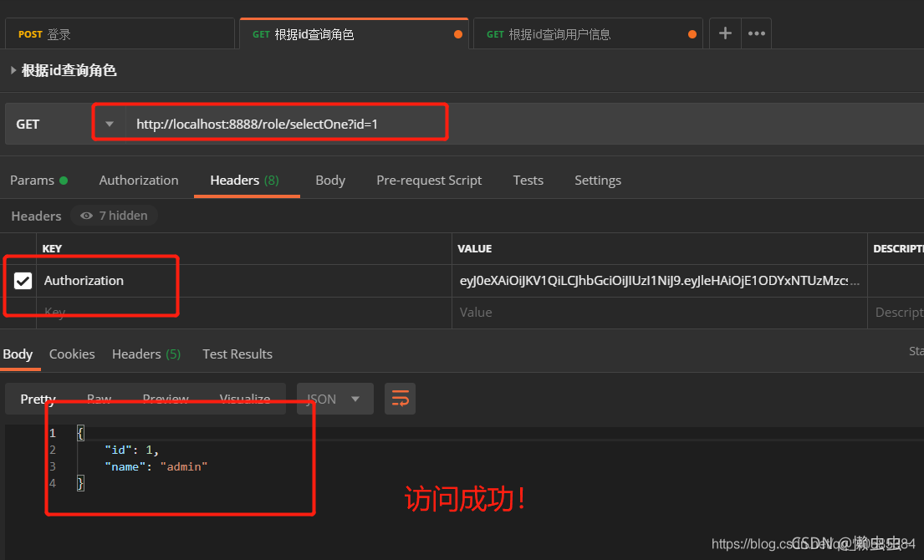Click response line number 1

pos(53,434)
